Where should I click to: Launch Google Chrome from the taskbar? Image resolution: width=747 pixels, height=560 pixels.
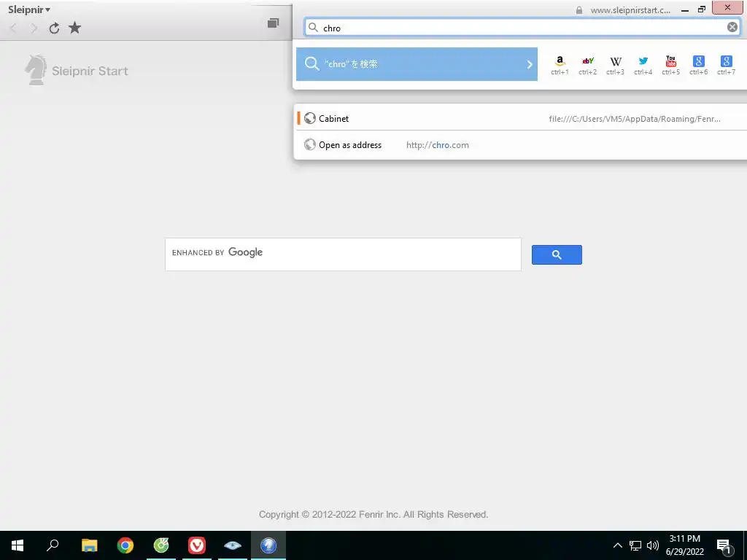[x=125, y=545]
